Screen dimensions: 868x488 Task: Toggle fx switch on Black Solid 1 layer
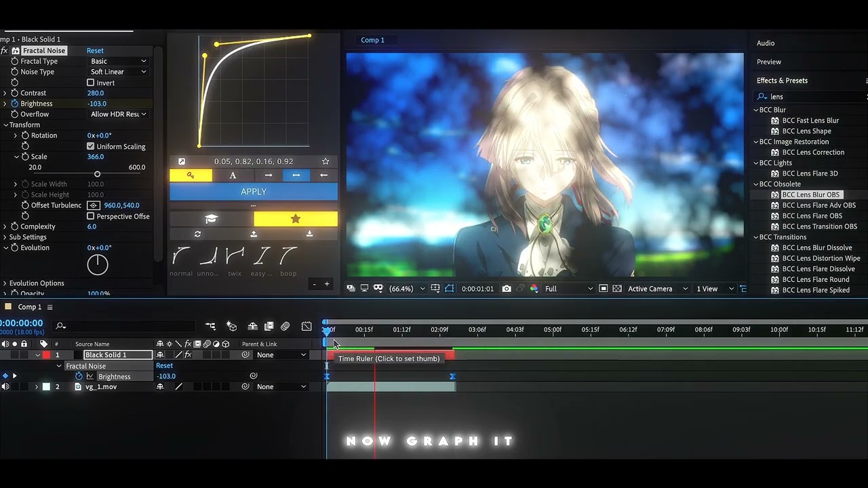pos(188,355)
